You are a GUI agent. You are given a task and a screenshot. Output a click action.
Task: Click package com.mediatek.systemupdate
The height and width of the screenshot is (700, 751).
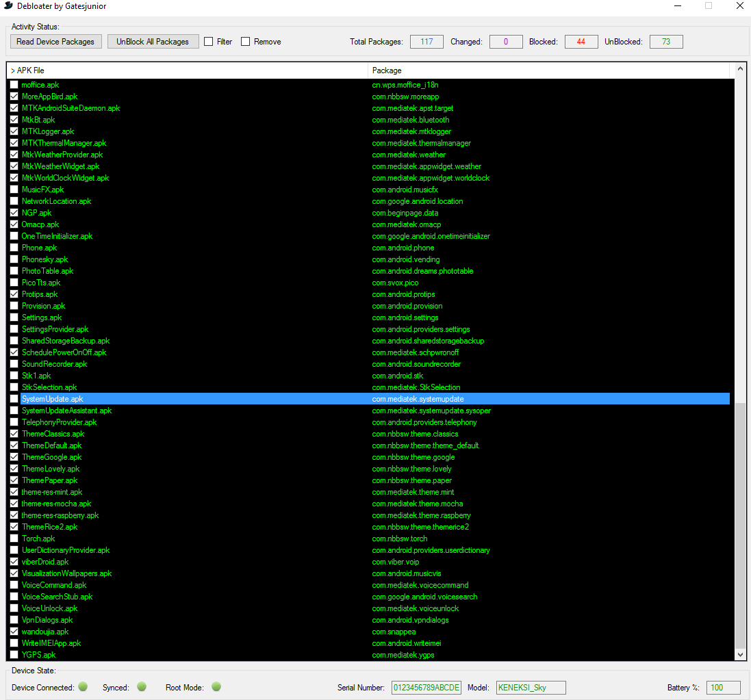418,399
